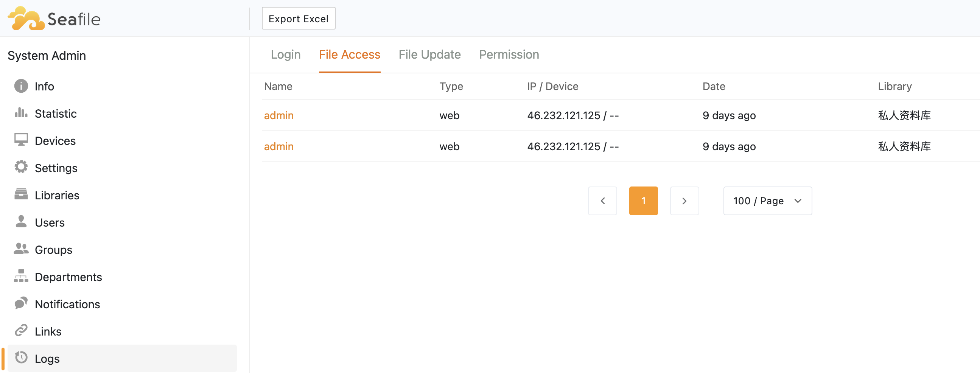Click the Users person icon
Screen dimensions: 980x373
tap(21, 222)
